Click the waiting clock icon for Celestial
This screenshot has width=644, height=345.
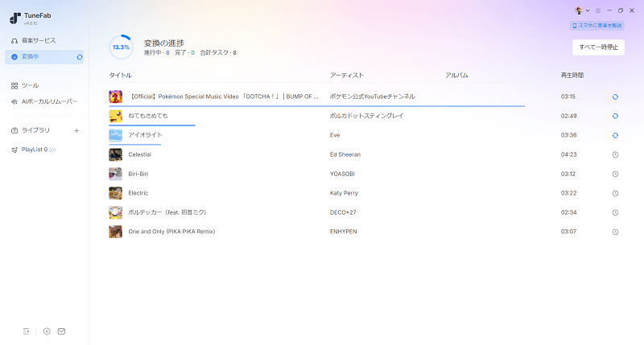coord(615,154)
